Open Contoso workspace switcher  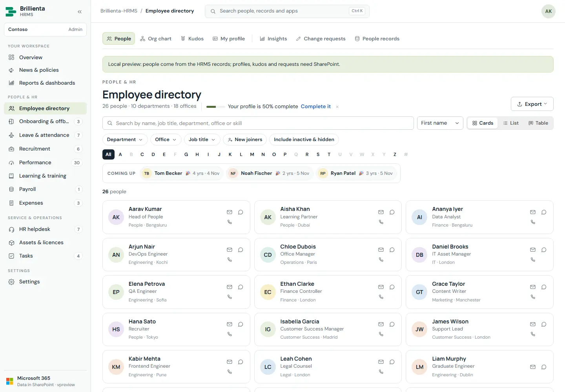click(45, 29)
